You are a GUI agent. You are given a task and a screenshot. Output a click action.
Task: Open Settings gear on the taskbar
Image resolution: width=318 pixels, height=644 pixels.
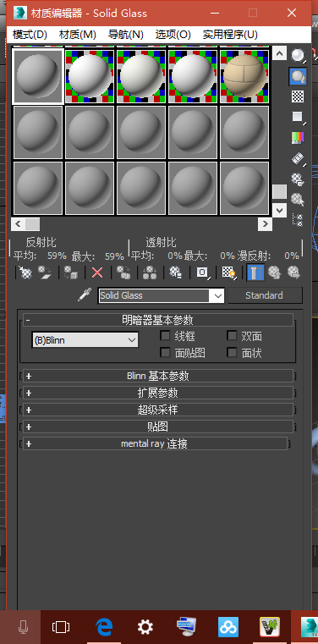point(145,627)
